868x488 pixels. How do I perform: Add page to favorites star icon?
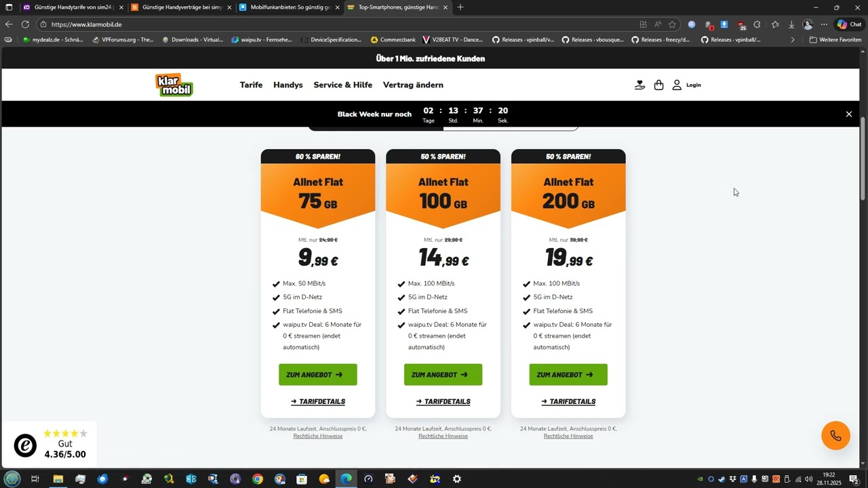[x=672, y=24]
